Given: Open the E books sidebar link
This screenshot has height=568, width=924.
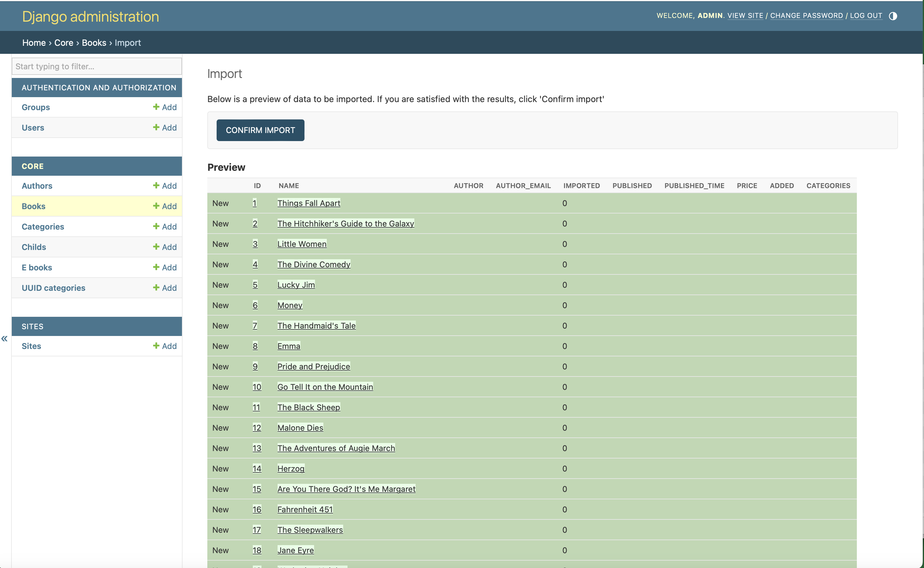Looking at the screenshot, I should pyautogui.click(x=37, y=267).
